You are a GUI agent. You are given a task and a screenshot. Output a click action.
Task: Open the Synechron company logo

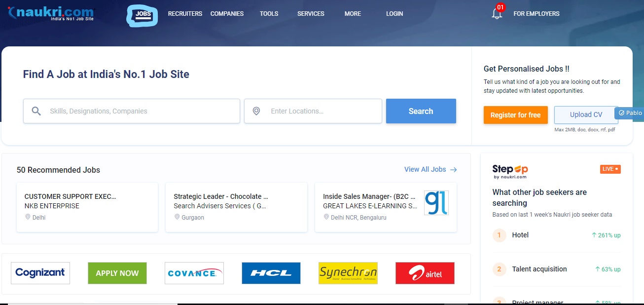[348, 273]
